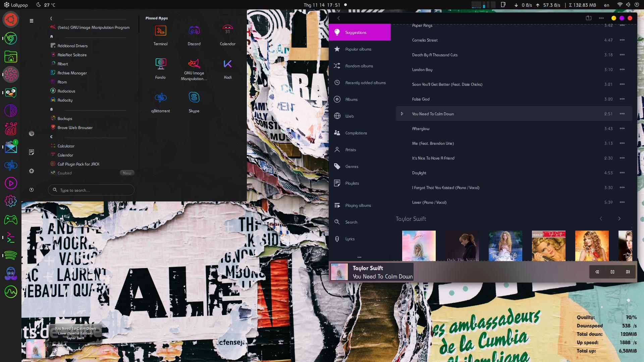Open Random albums in sidebar
Image resolution: width=644 pixels, height=362 pixels.
coord(360,66)
